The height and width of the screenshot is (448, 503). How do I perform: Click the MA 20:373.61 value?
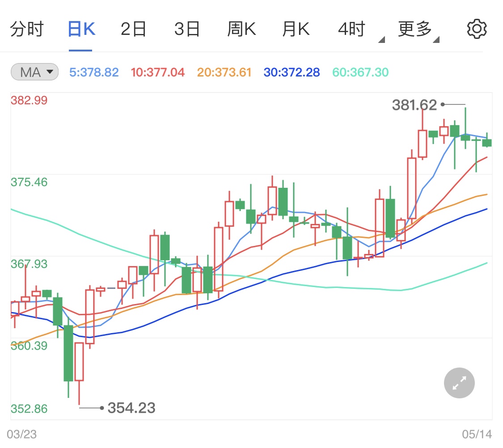coord(224,72)
